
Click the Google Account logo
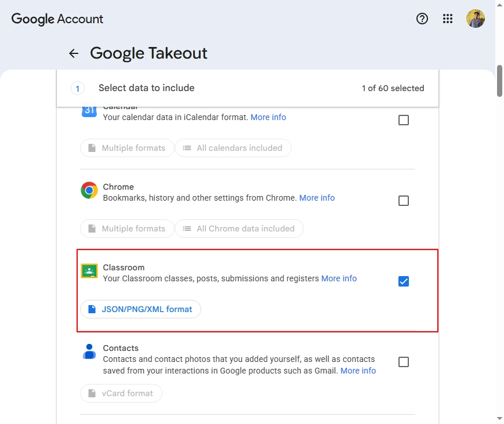[57, 19]
